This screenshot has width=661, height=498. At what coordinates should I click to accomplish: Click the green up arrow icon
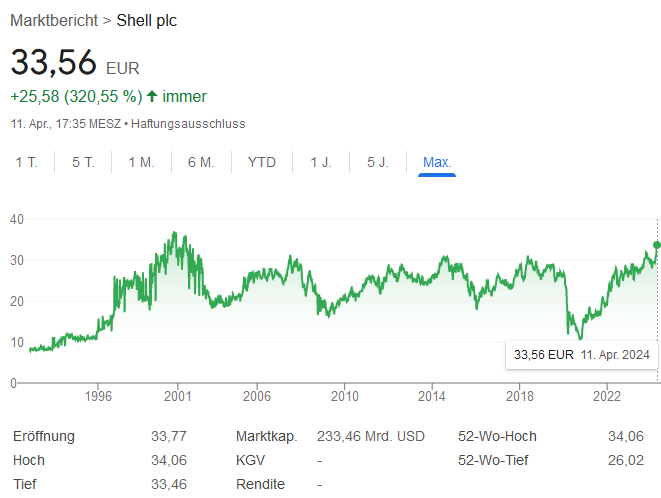click(x=152, y=97)
